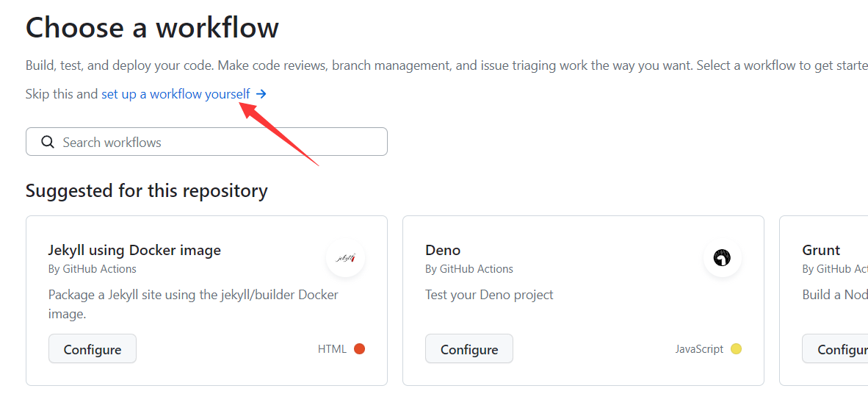868x394 pixels.
Task: Select the Deno workflow title
Action: [443, 250]
